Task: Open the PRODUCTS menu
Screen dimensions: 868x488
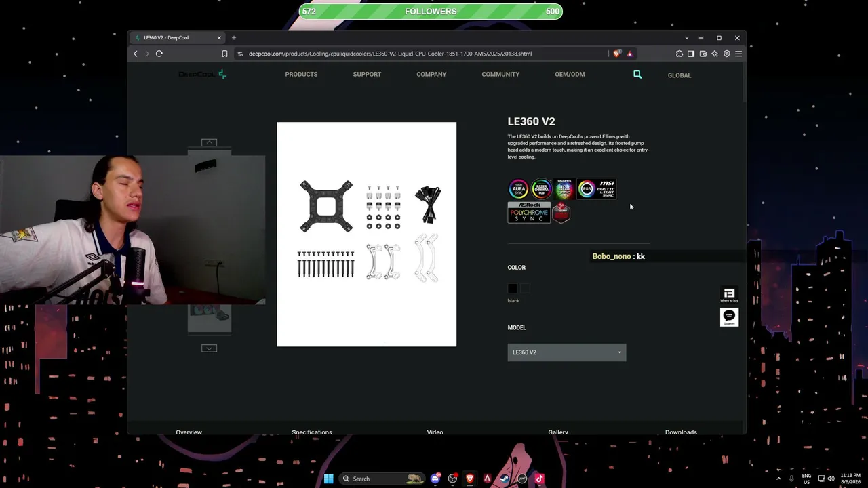Action: pyautogui.click(x=301, y=75)
